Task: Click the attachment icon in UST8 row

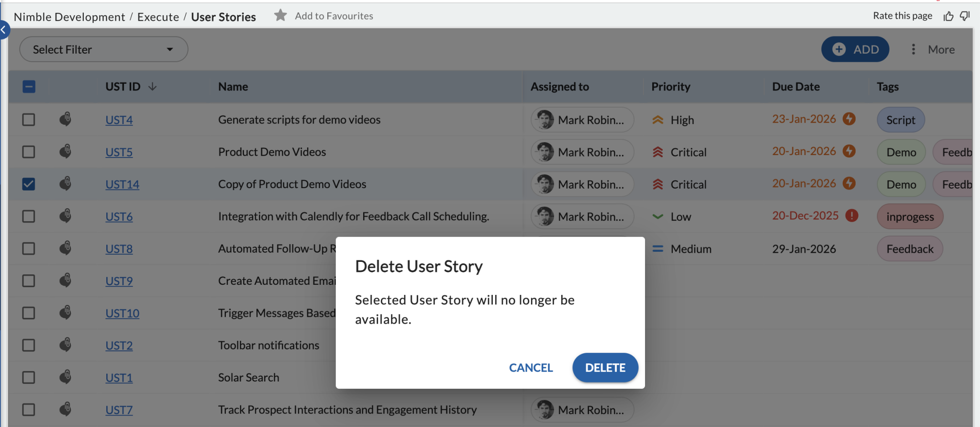Action: [66, 248]
